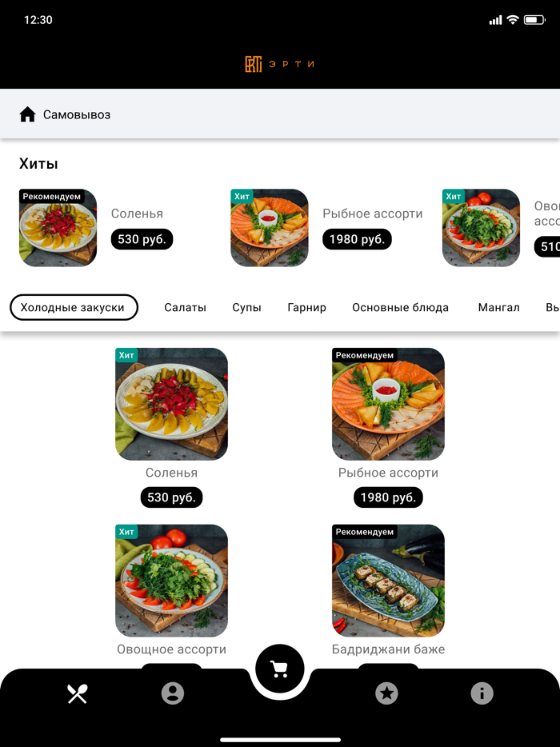Tap the 1980 руб. price in Хиты row
560x747 pixels.
click(x=357, y=238)
